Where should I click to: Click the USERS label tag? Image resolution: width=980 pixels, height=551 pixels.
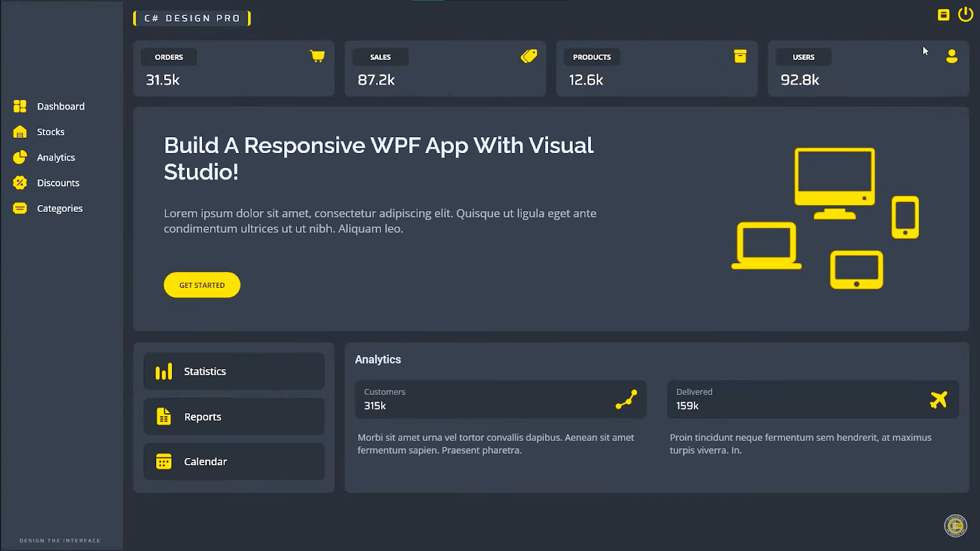click(804, 57)
